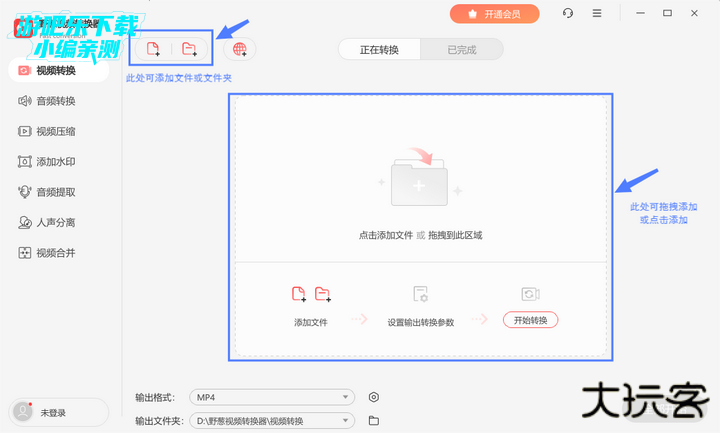Click the add folder icon in toolbar

tap(189, 49)
